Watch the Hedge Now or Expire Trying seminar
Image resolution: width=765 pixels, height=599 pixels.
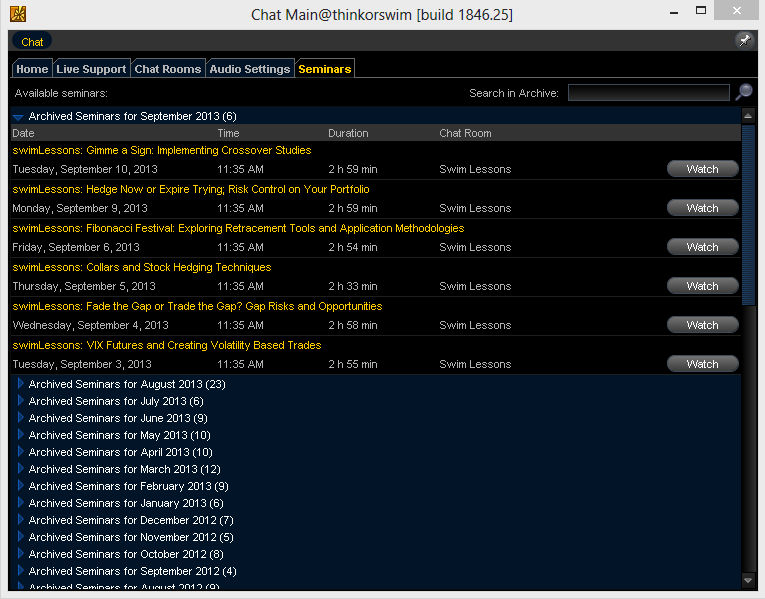(x=703, y=208)
